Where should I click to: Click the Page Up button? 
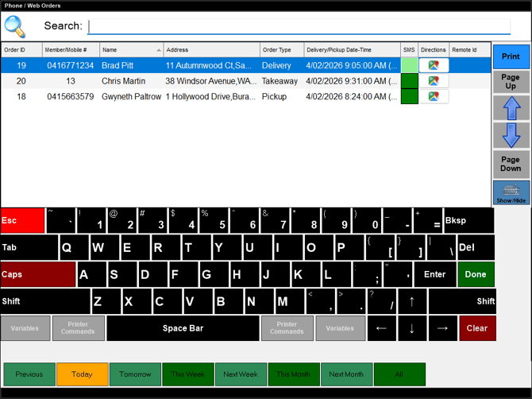click(x=511, y=82)
